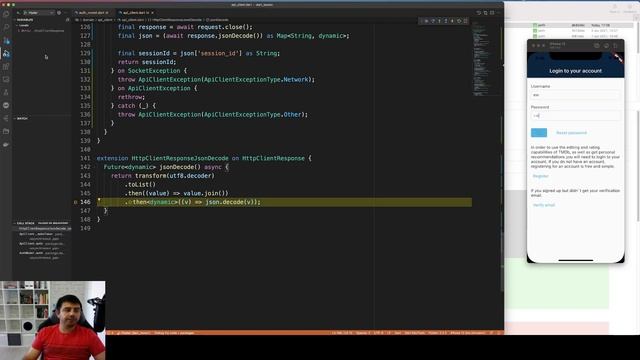Switch to the api_client.dart tab
Viewport: 640px width, 360px height.
pyautogui.click(x=135, y=13)
